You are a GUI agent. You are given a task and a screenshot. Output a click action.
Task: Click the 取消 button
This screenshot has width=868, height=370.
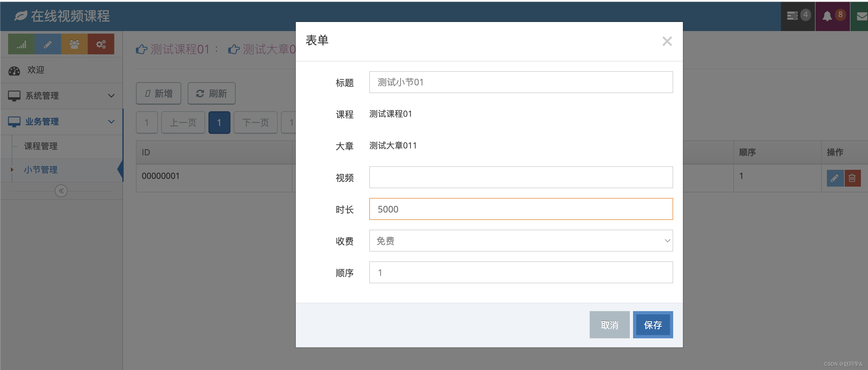click(609, 325)
